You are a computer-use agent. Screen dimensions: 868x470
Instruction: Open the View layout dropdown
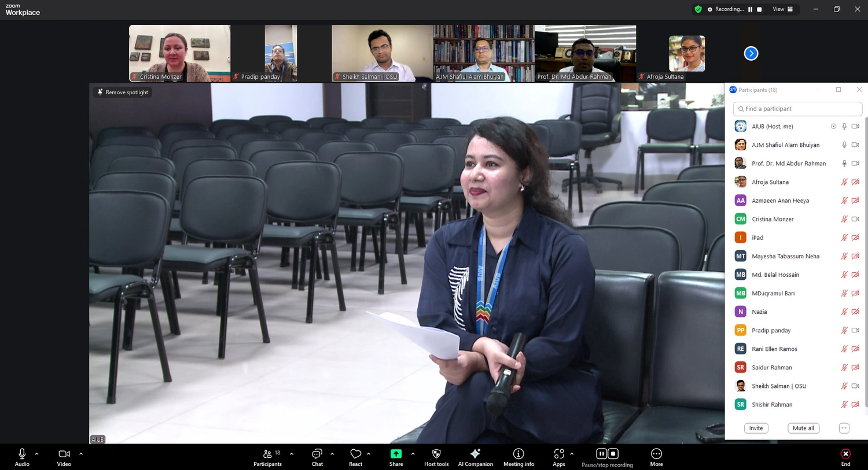point(783,9)
